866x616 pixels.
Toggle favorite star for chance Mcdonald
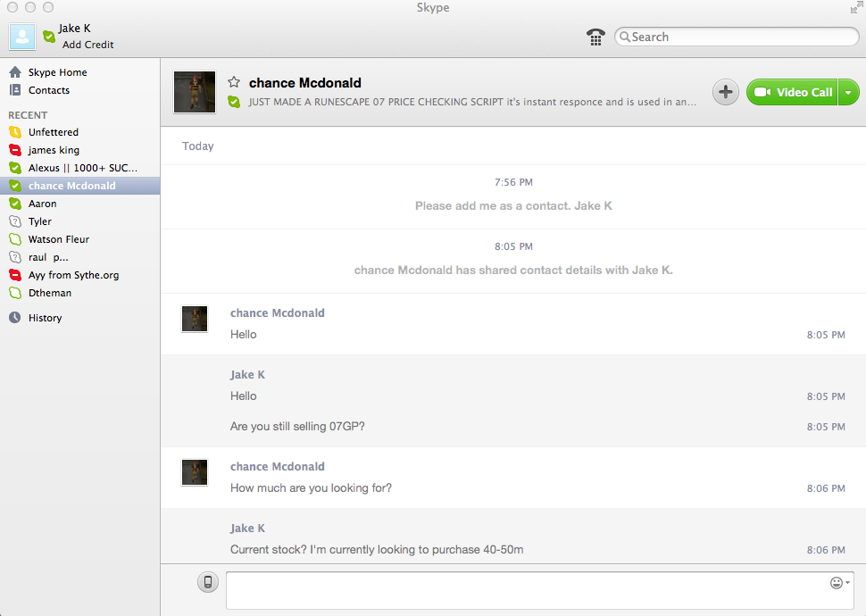pos(234,82)
